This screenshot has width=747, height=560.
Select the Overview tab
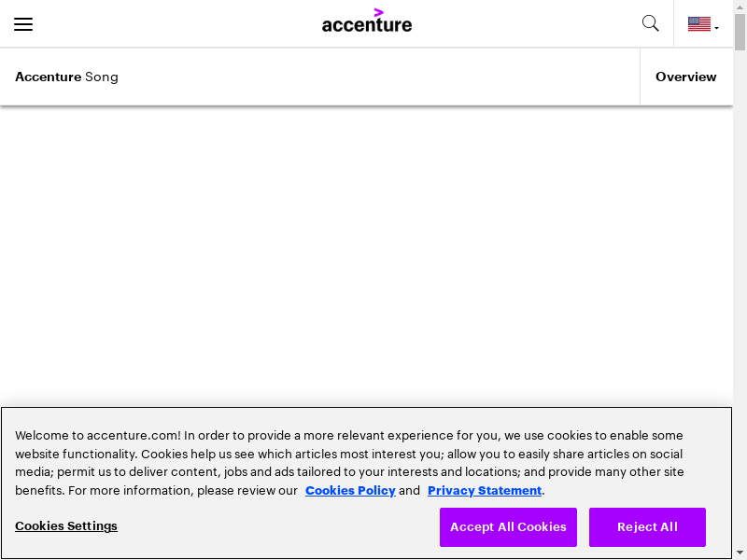point(685,77)
